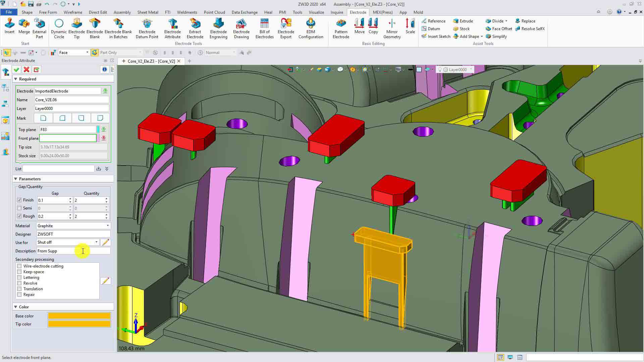Open the Assembly ribbon tab
644x362 pixels.
(122, 12)
